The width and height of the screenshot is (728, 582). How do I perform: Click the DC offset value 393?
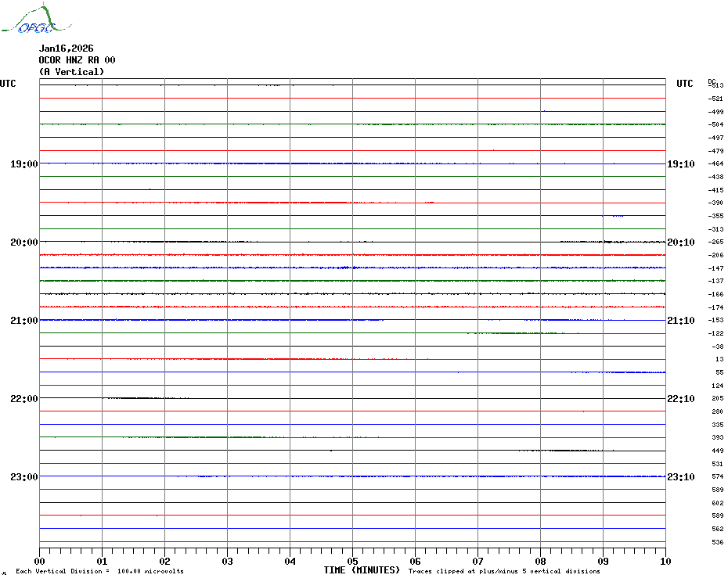point(718,437)
